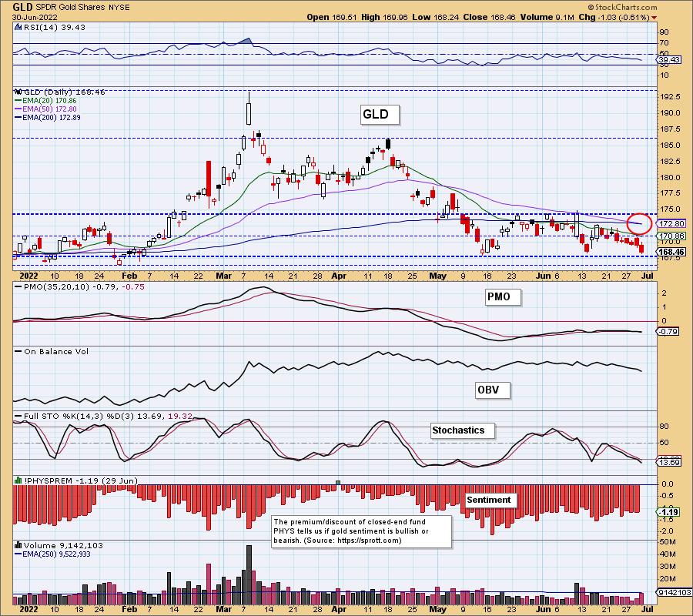Click the 170.86 price tag on right axis
Screen dimensions: 693x616
click(x=671, y=236)
